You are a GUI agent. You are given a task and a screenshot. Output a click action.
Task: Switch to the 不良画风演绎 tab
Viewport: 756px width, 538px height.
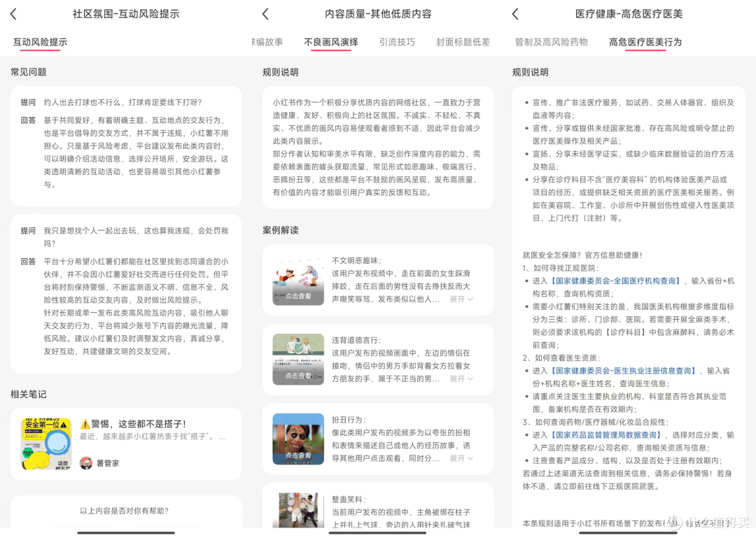330,42
